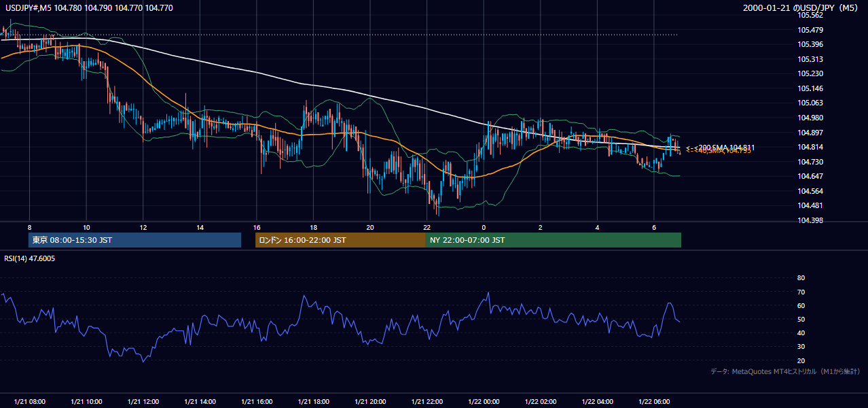Click the 1/21 12:00 bottom timestamp

point(143,401)
